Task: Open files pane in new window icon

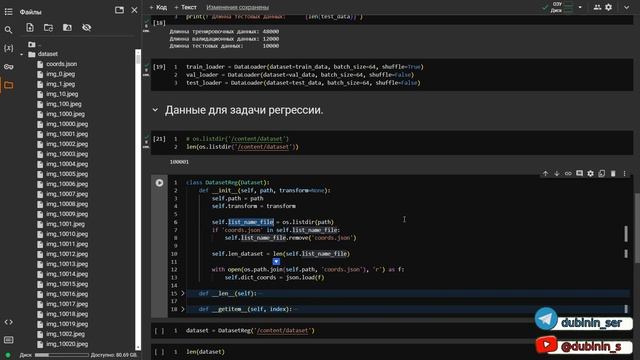Action: click(x=119, y=10)
